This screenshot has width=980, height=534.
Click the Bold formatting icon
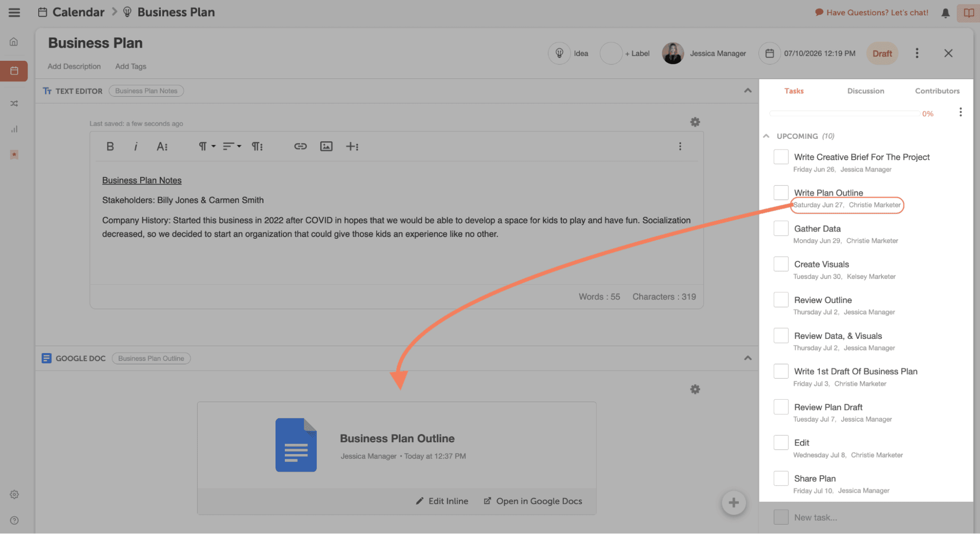[110, 146]
